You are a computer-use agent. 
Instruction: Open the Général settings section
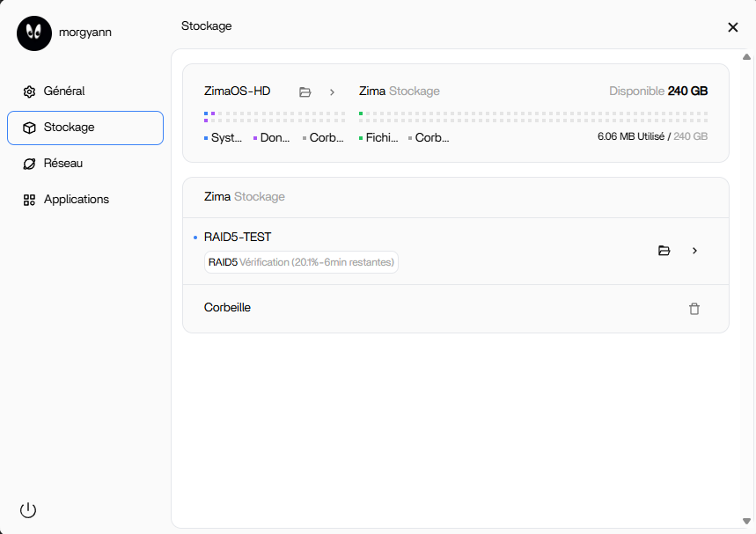85,91
